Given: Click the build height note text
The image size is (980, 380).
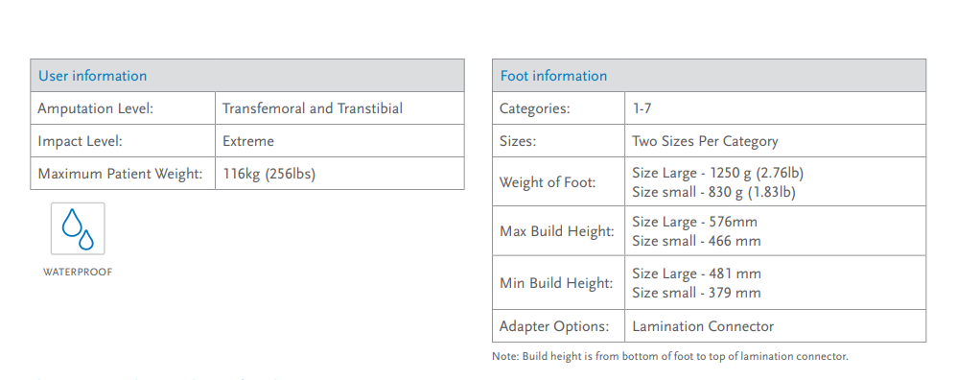Looking at the screenshot, I should point(670,356).
